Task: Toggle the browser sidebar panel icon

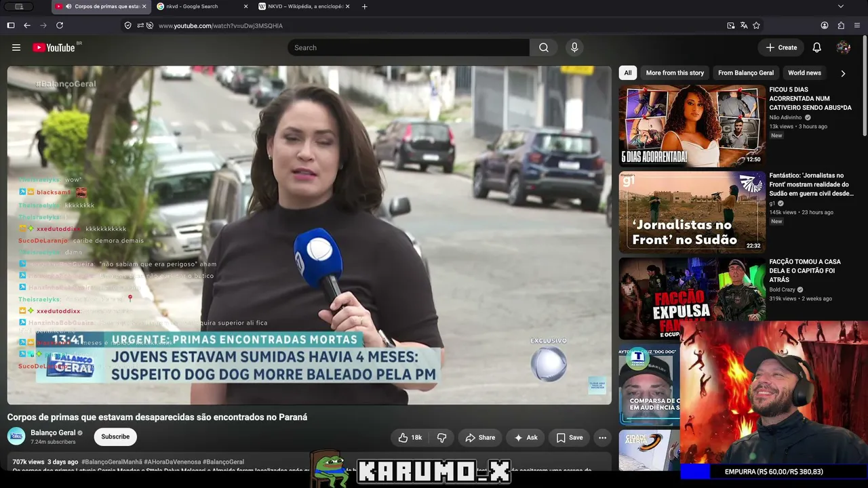Action: pos(11,26)
